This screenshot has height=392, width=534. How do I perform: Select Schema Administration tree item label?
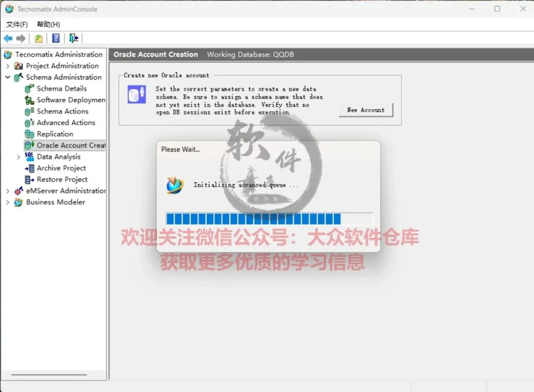pos(64,77)
